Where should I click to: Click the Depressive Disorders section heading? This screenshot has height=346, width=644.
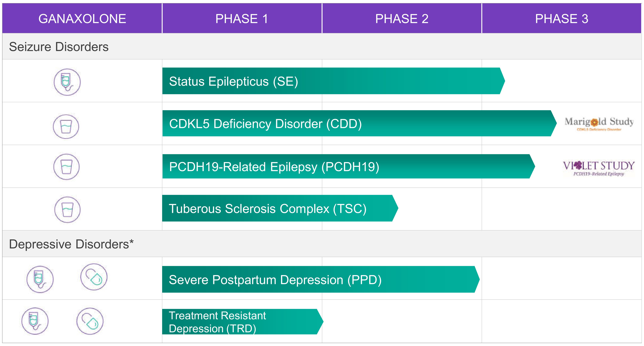pos(71,244)
